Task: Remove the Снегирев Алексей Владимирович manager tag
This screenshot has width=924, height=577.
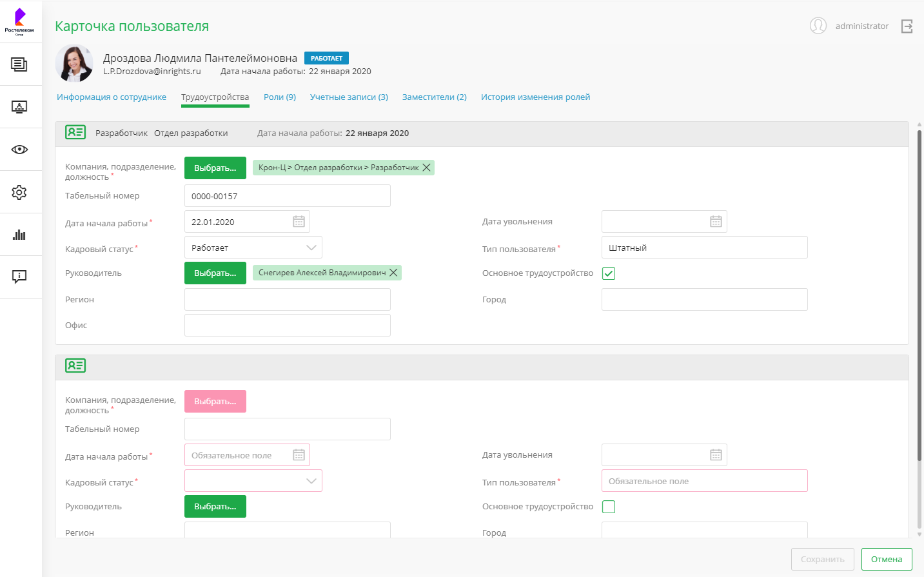Action: [393, 273]
